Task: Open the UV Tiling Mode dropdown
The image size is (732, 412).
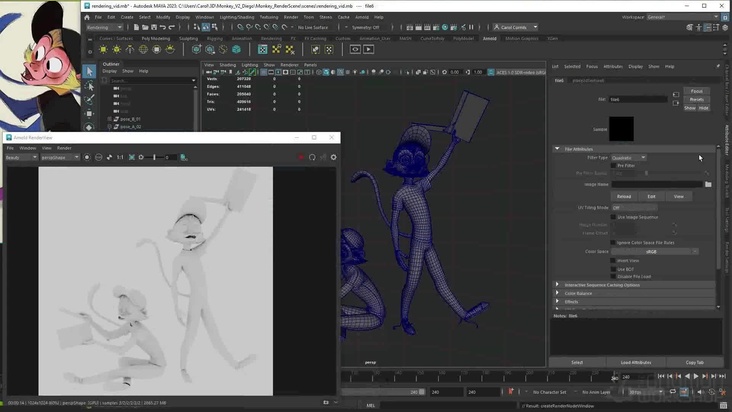Action: click(x=634, y=208)
